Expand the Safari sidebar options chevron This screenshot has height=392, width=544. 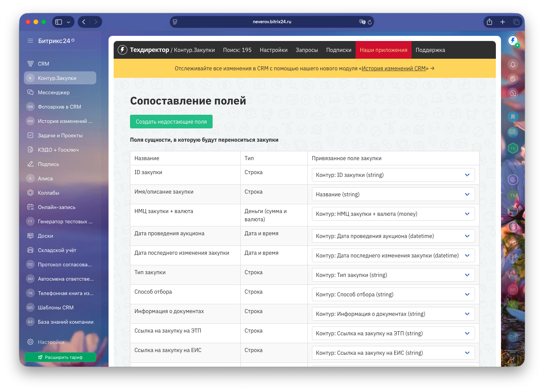coord(69,22)
